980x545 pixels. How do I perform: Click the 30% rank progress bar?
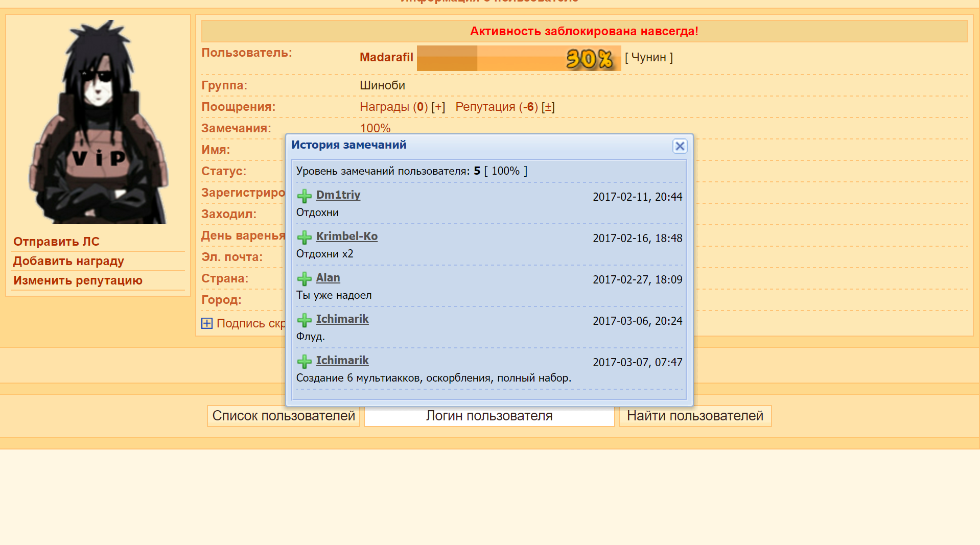pos(519,58)
